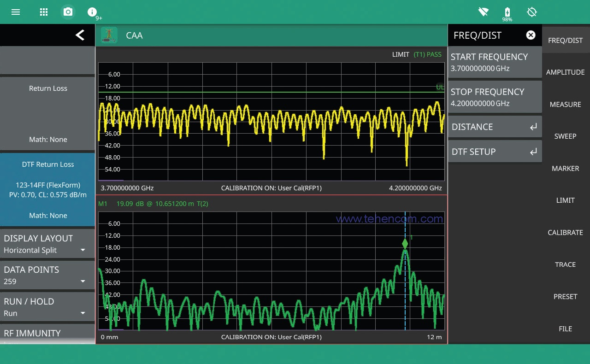
Task: Open the CAA analyzer app icon
Action: point(109,35)
